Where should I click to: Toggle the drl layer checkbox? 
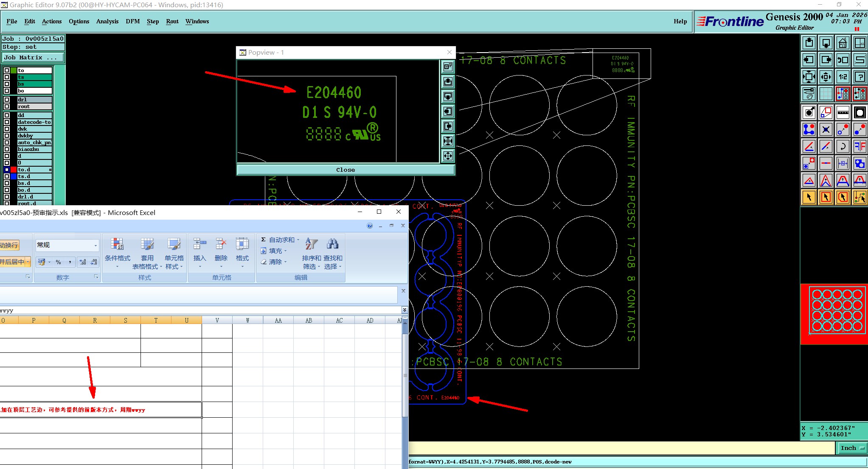[7, 100]
